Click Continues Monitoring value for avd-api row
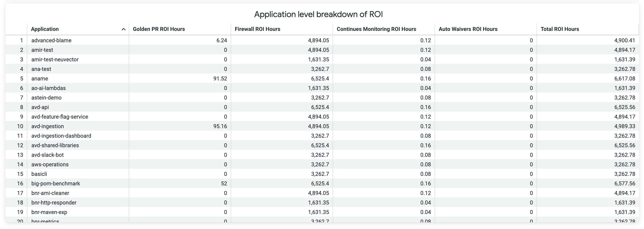 coord(426,107)
